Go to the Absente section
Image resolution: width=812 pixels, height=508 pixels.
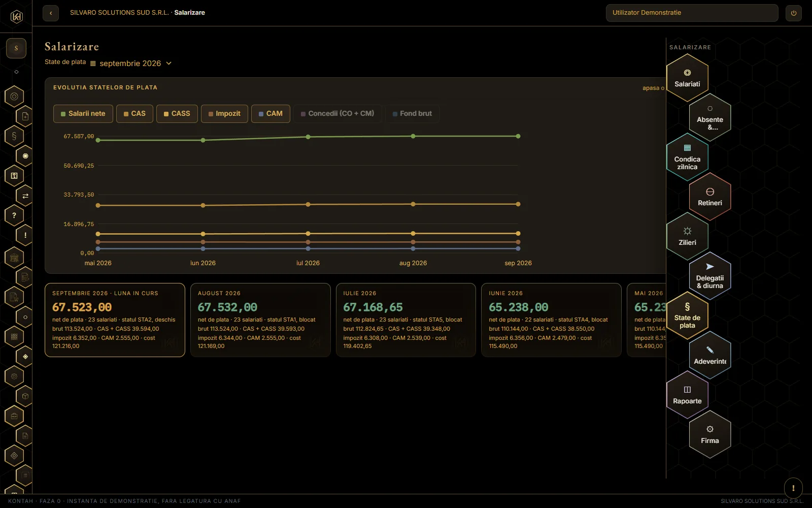point(710,118)
